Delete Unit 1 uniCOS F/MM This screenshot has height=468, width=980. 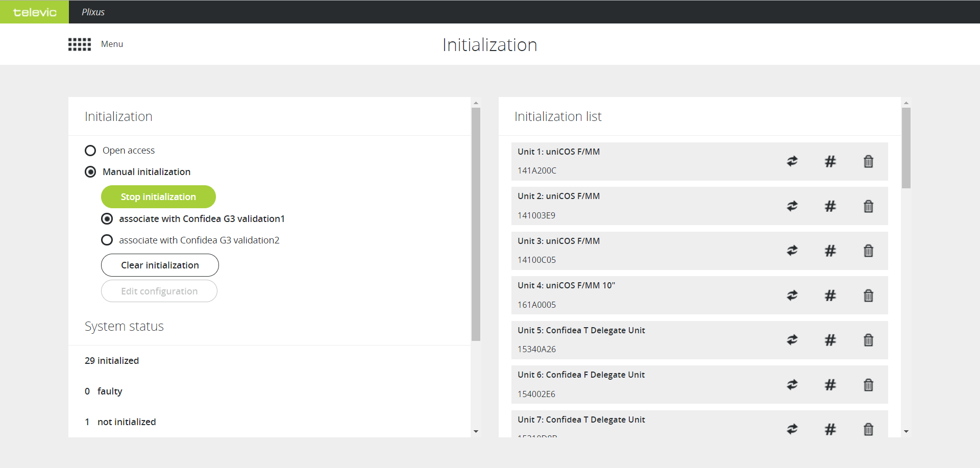click(868, 161)
